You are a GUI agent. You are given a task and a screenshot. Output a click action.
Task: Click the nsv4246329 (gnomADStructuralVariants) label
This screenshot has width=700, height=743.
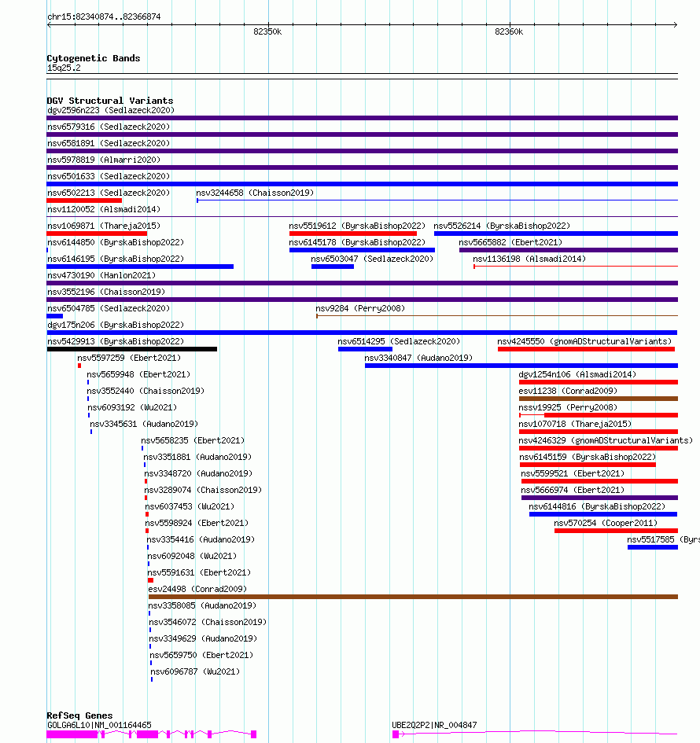(606, 440)
